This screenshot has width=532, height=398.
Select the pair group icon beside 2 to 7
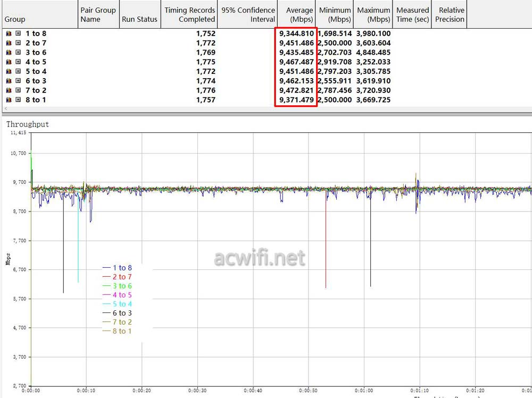point(7,43)
